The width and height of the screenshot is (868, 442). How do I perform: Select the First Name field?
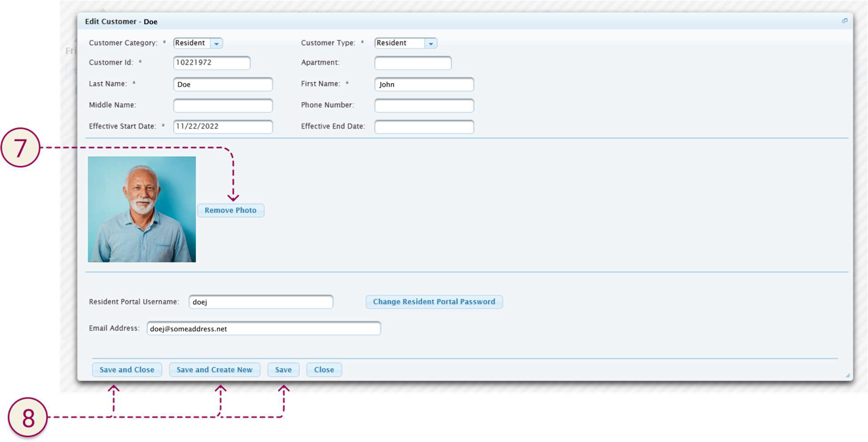424,85
